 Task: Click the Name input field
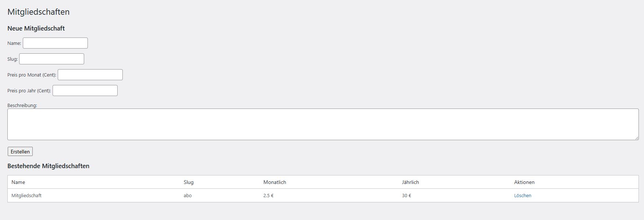(x=55, y=43)
